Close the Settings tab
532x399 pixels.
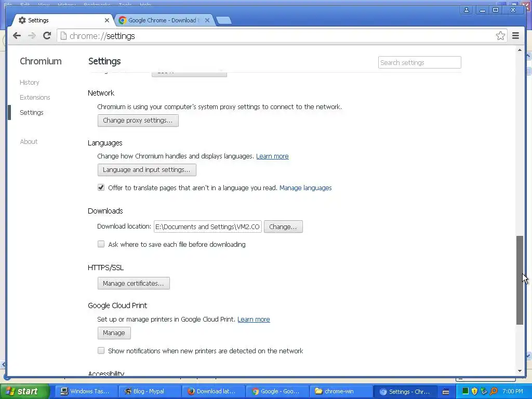(107, 20)
